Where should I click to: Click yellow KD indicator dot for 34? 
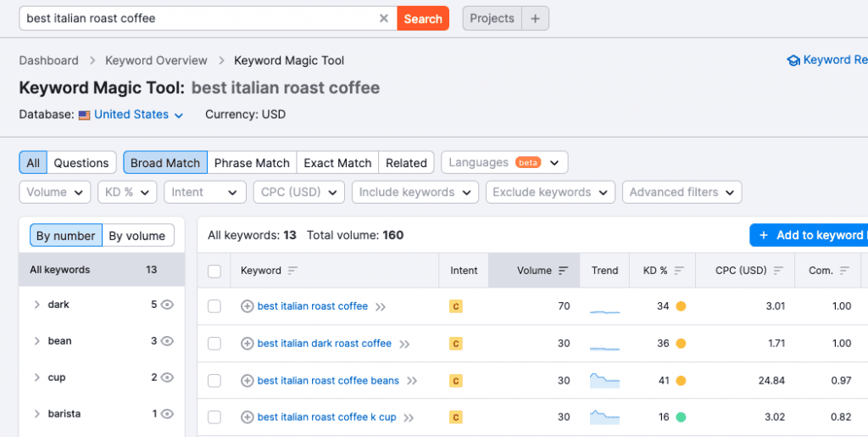tap(680, 306)
